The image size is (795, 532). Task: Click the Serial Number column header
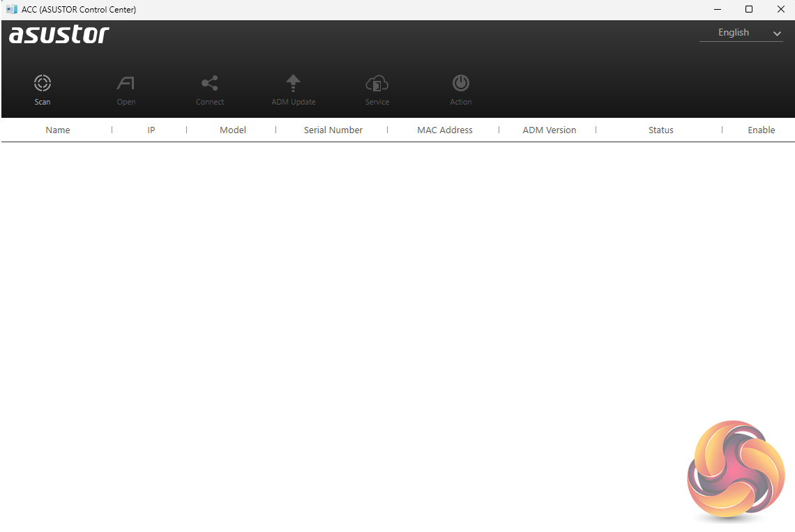pyautogui.click(x=333, y=130)
